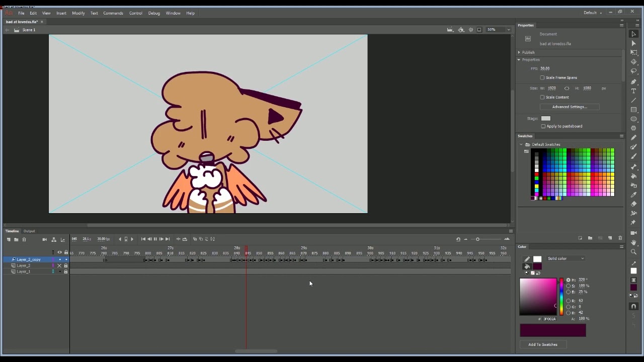Select the Eyedropper tool

[x=634, y=194]
